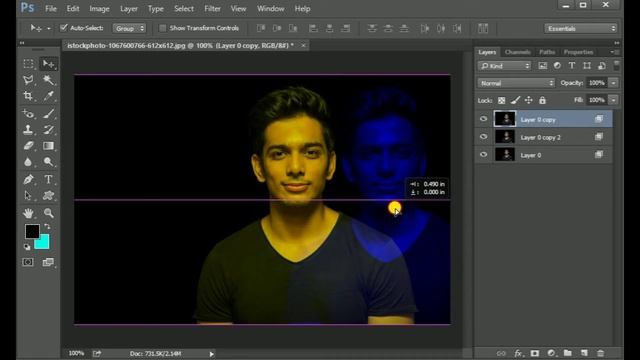The image size is (640, 360).
Task: Create new fill or adjustment layer
Action: coord(551,353)
